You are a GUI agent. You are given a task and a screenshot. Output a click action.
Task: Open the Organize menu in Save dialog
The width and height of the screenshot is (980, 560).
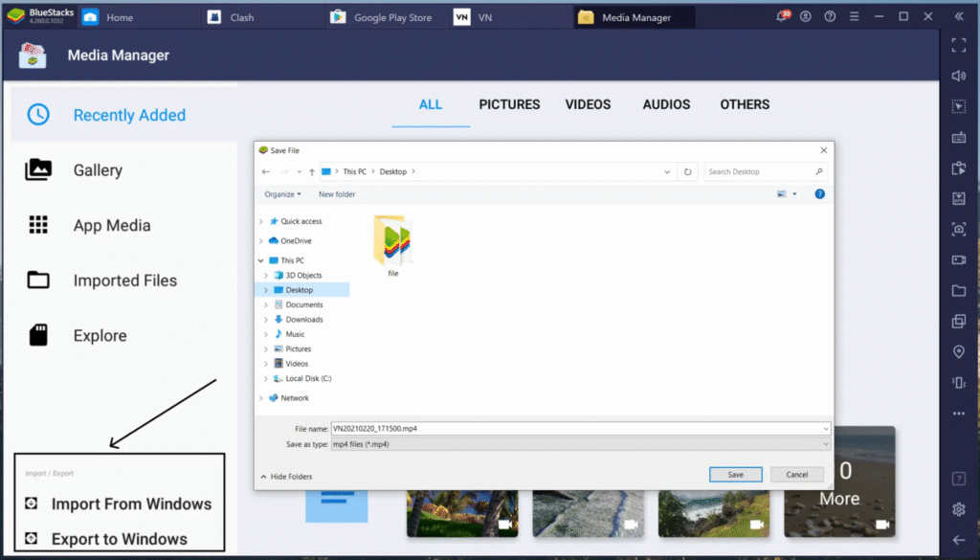tap(282, 193)
